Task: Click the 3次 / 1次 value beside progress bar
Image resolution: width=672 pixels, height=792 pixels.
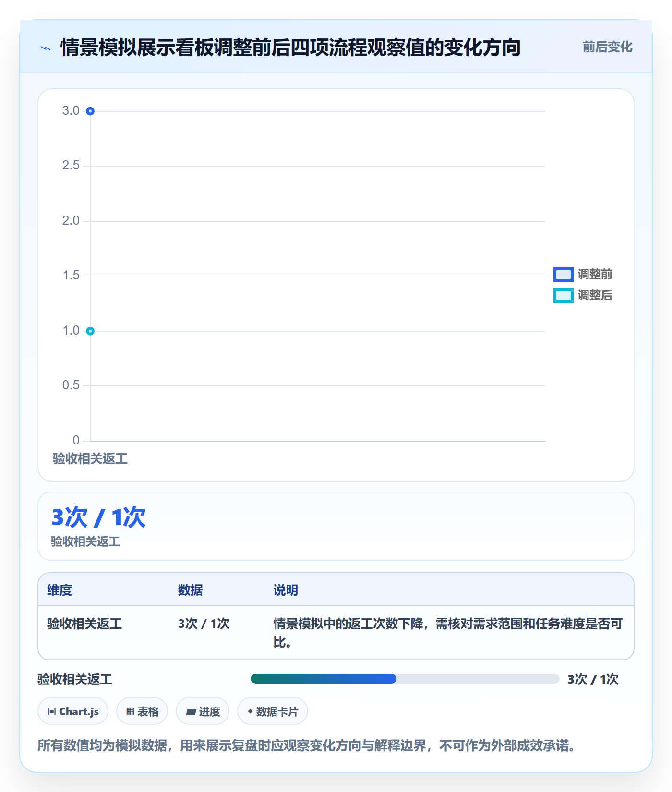Action: [x=593, y=679]
